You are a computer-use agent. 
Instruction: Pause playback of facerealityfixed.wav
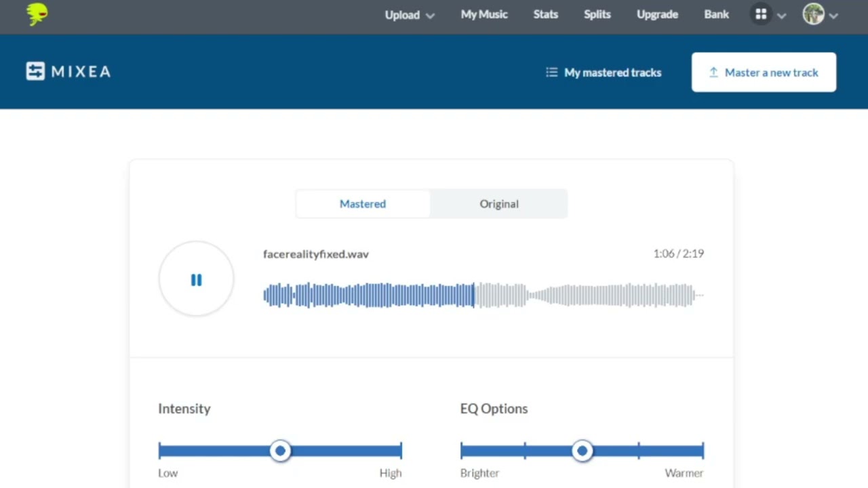(196, 280)
